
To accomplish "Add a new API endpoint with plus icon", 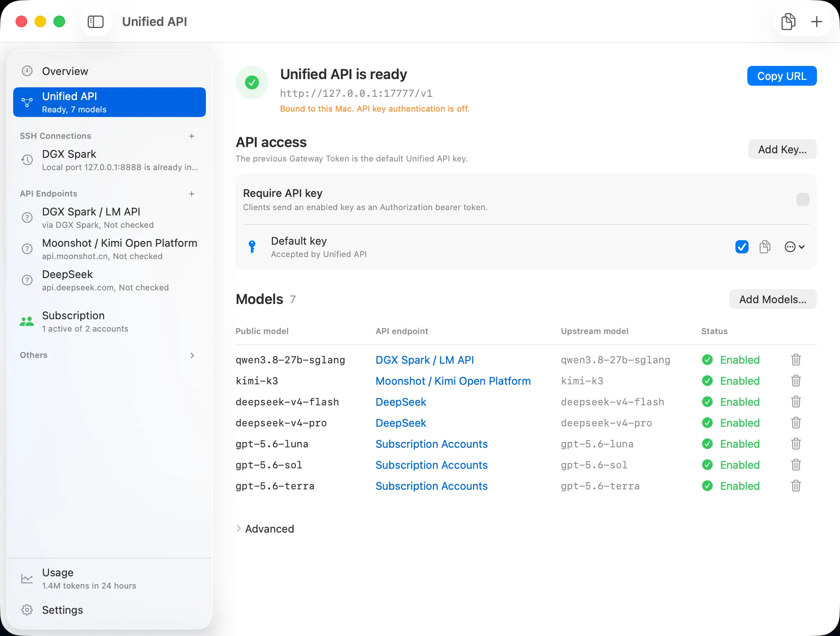I will [x=191, y=194].
